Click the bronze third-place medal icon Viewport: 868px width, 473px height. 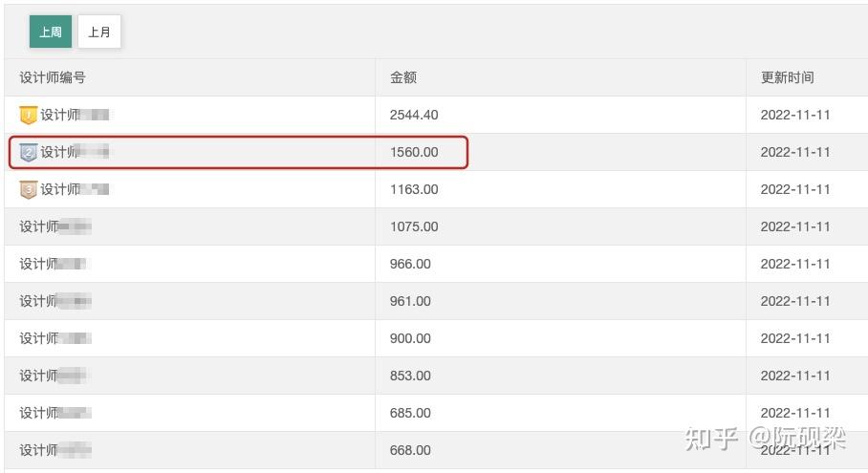click(x=28, y=190)
